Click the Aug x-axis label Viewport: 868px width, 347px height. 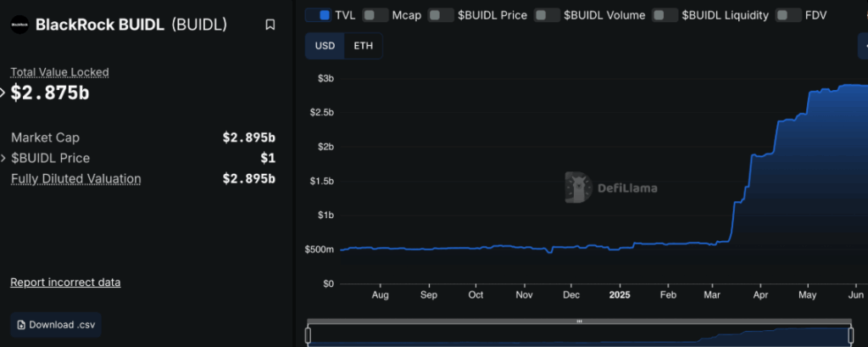tap(380, 295)
